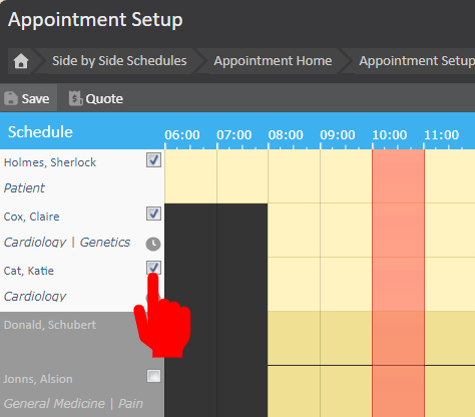Click the Save button label
The height and width of the screenshot is (417, 475).
(x=35, y=99)
